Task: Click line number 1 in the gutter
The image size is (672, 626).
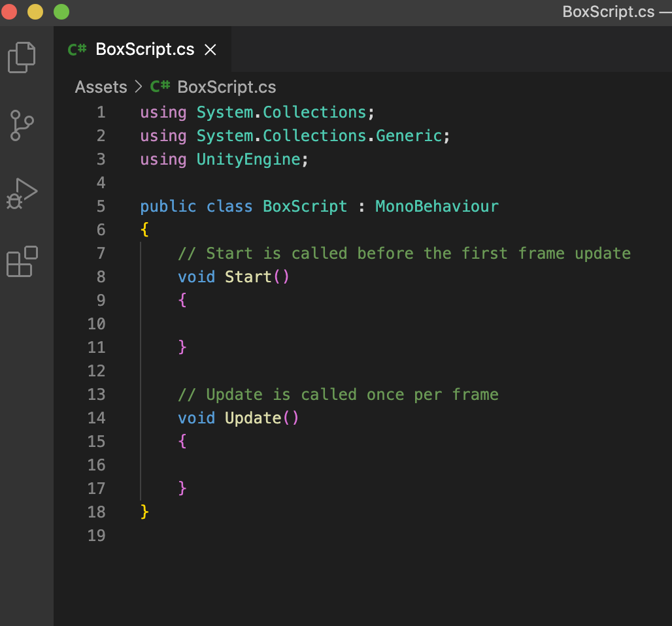Action: [x=101, y=112]
